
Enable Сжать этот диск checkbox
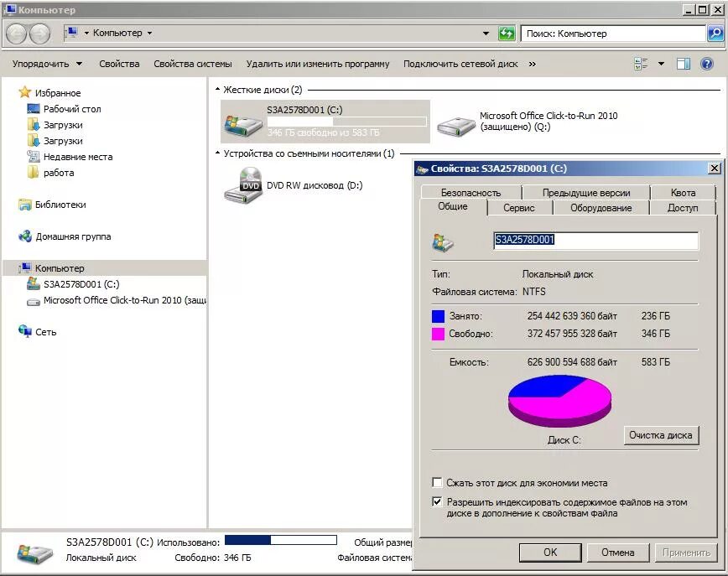click(437, 483)
